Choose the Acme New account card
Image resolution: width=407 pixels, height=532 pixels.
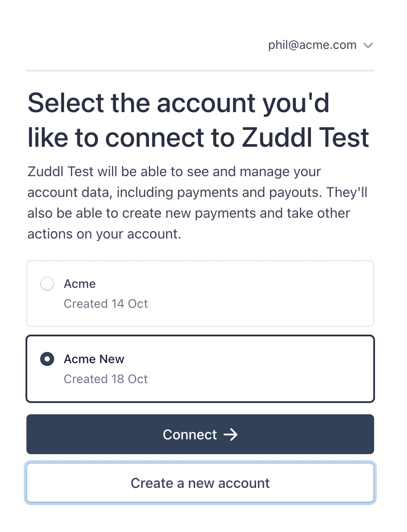(x=200, y=369)
